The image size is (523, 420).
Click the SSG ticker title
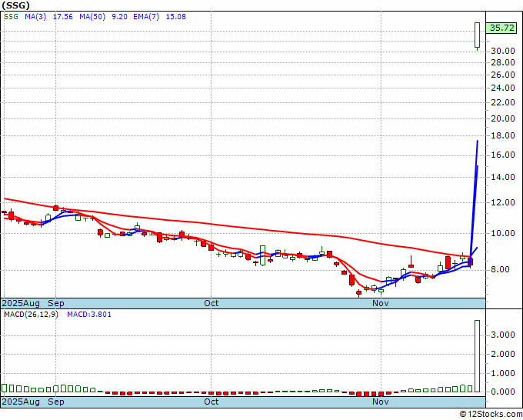15,5
